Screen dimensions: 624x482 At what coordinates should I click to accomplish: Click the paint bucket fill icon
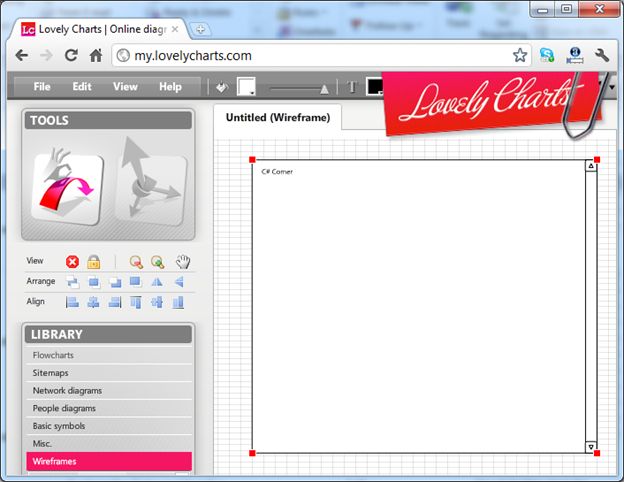[x=222, y=87]
